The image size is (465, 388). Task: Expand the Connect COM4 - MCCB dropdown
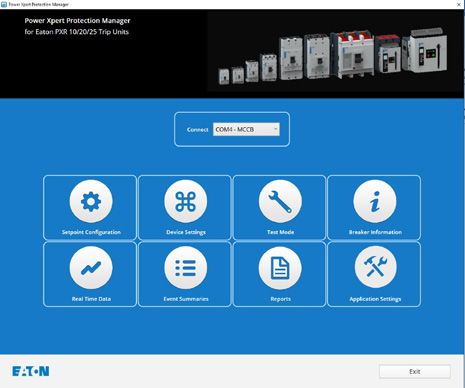[246, 129]
